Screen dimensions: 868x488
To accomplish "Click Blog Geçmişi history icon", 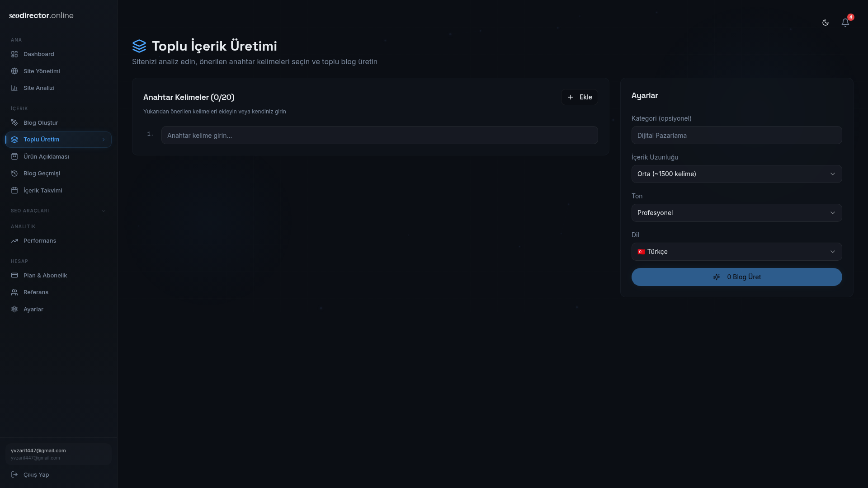I will tap(14, 174).
